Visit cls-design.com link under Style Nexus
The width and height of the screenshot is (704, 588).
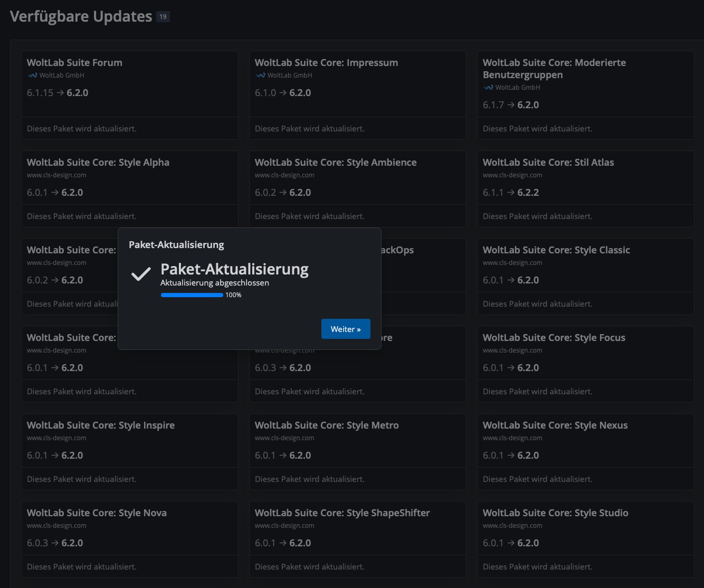tap(512, 438)
